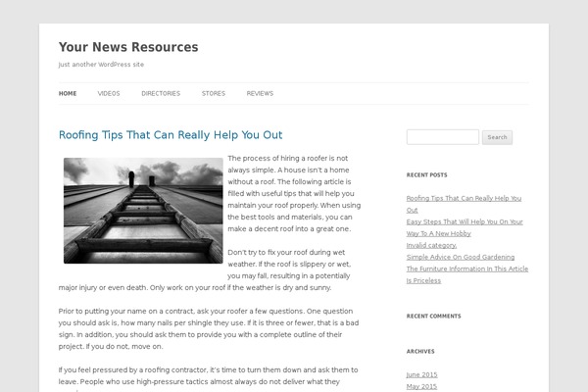
Task: Go to the Home menu item
Action: point(68,93)
